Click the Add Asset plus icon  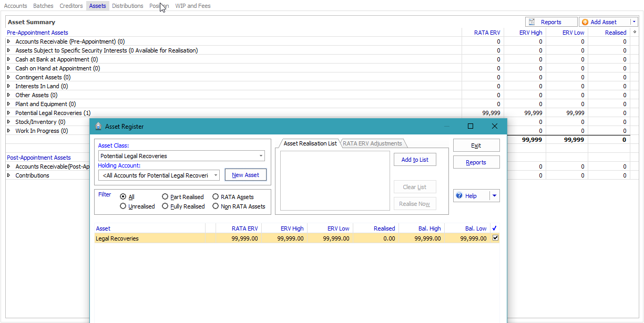point(585,22)
